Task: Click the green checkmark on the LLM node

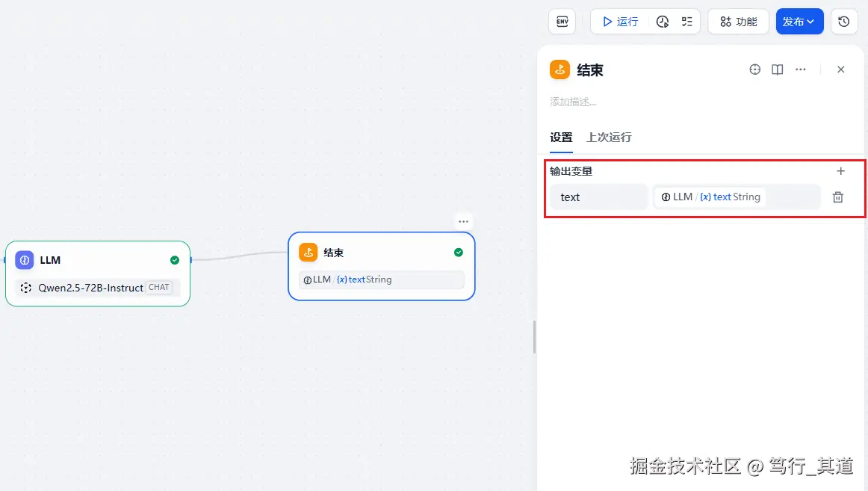Action: pos(174,259)
